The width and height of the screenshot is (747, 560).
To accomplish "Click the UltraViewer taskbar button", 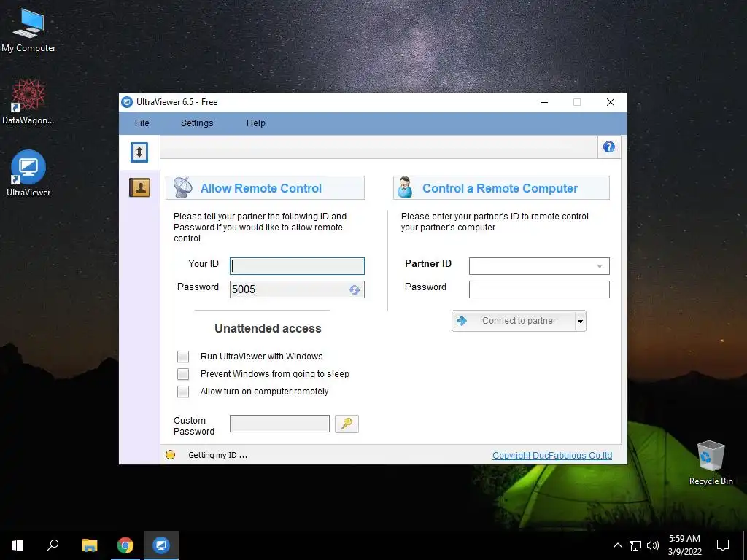I will point(161,545).
